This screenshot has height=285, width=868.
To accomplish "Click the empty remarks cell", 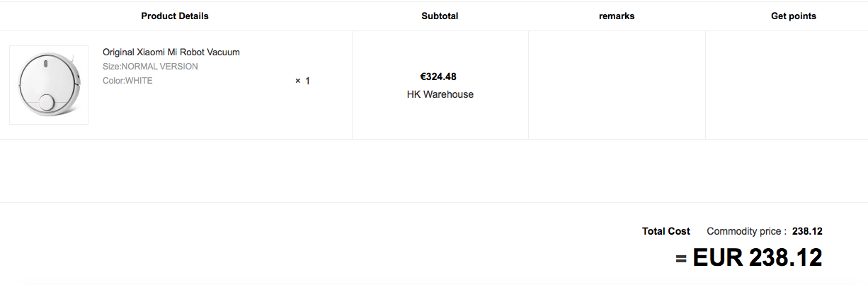I will 617,85.
